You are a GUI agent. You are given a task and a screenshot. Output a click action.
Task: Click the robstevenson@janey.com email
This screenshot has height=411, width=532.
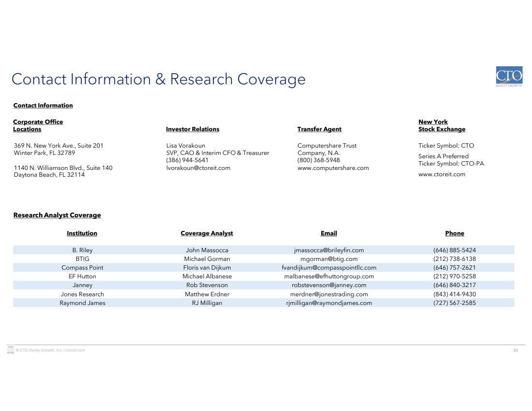329,285
